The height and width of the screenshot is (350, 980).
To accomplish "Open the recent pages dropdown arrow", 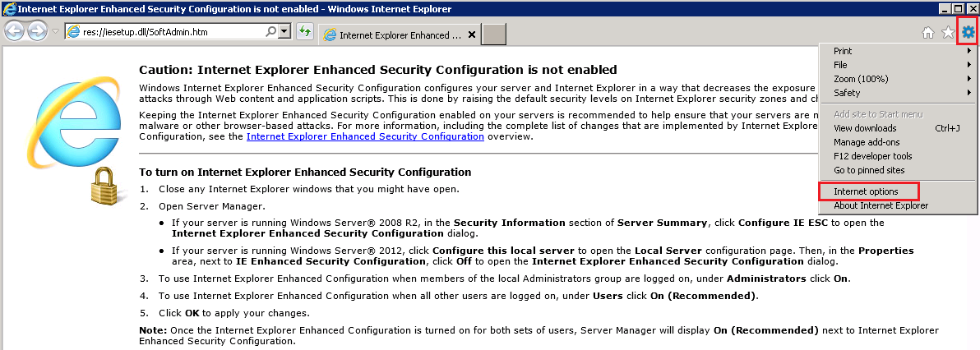I will 55,31.
